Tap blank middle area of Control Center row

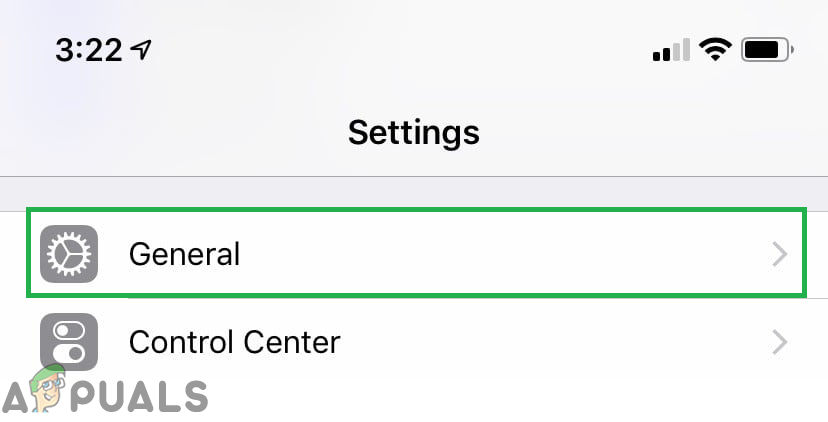(550, 343)
